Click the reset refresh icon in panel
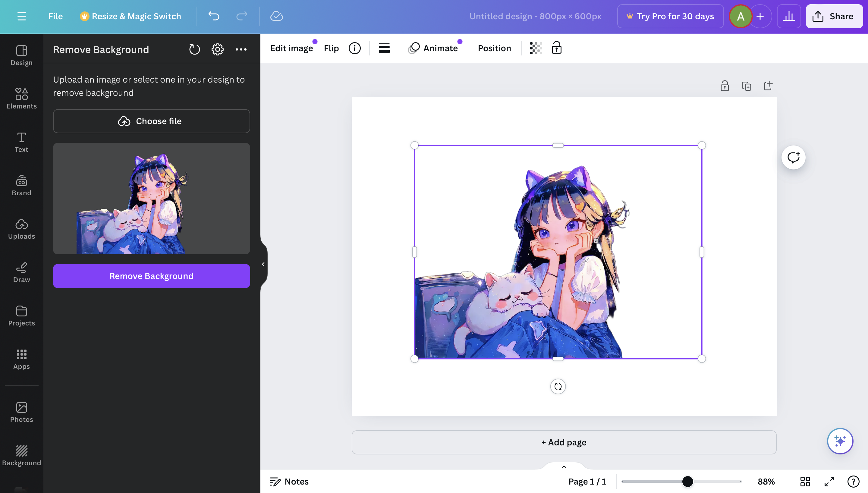The image size is (868, 493). tap(194, 49)
